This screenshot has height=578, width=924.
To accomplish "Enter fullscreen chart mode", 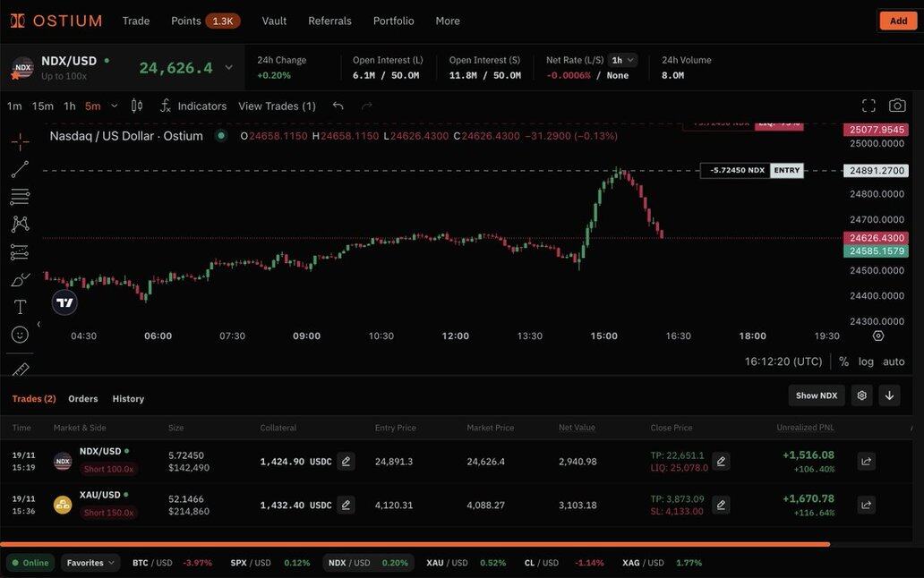I will 868,106.
